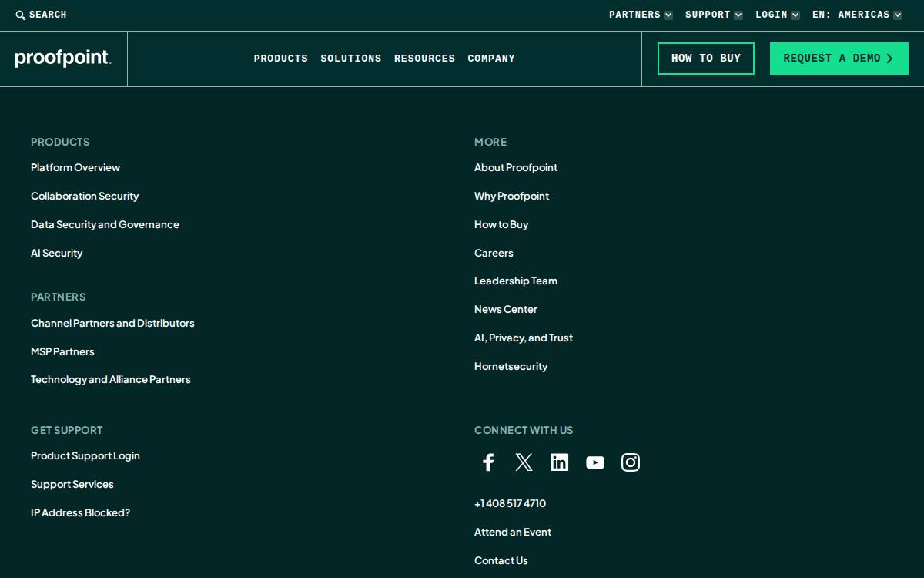Expand the Support dropdown in top bar
The image size is (924, 578).
(x=714, y=15)
